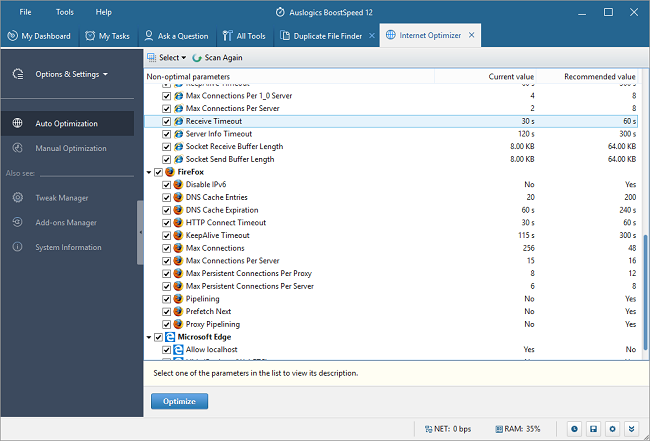This screenshot has height=441, width=650.
Task: Switch to the My Tasks tab
Action: click(x=107, y=36)
